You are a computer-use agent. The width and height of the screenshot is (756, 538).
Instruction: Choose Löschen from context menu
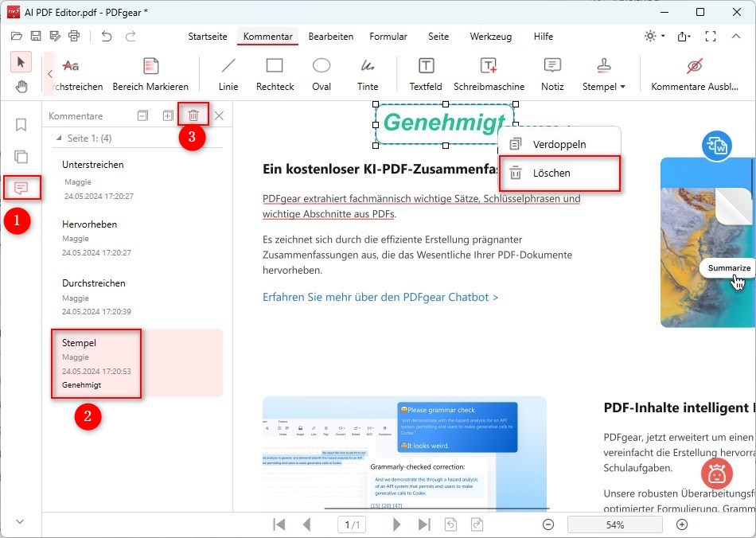pos(559,173)
